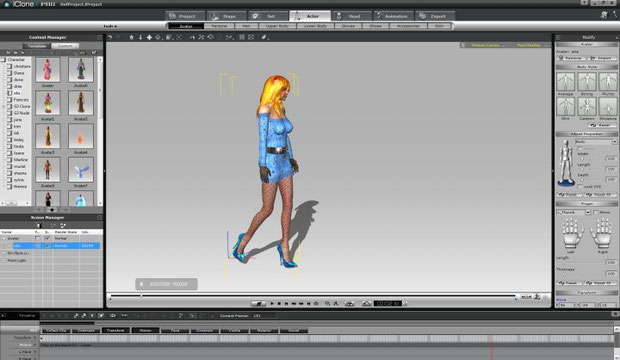Toggle the Lock XYZ checkbox
The width and height of the screenshot is (620, 360).
(x=580, y=186)
